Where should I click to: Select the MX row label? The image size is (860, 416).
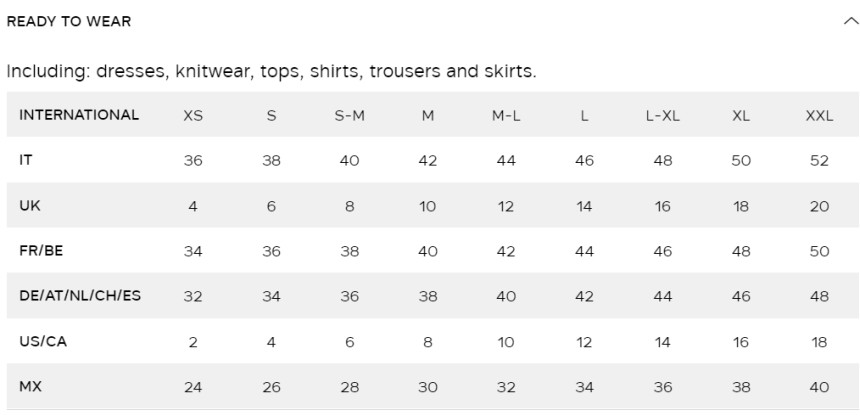click(30, 386)
